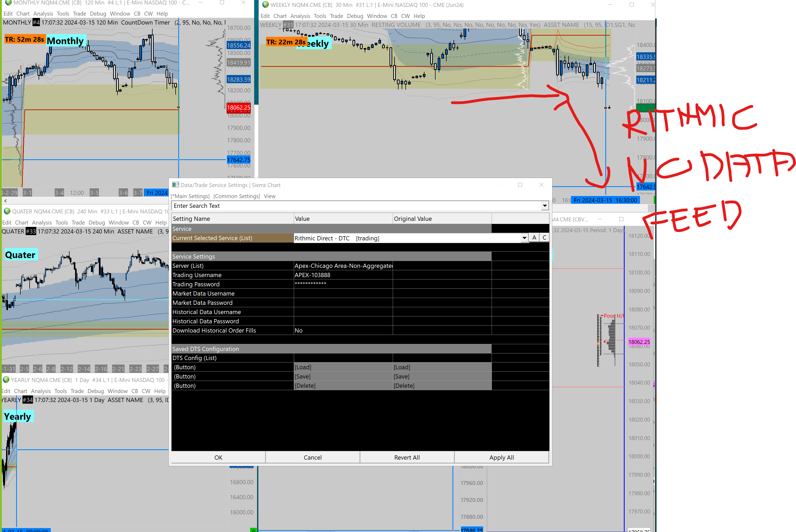Click the left scroll arrow under the Monthly chart
Viewport: 796px width, 532px height.
click(6, 201)
